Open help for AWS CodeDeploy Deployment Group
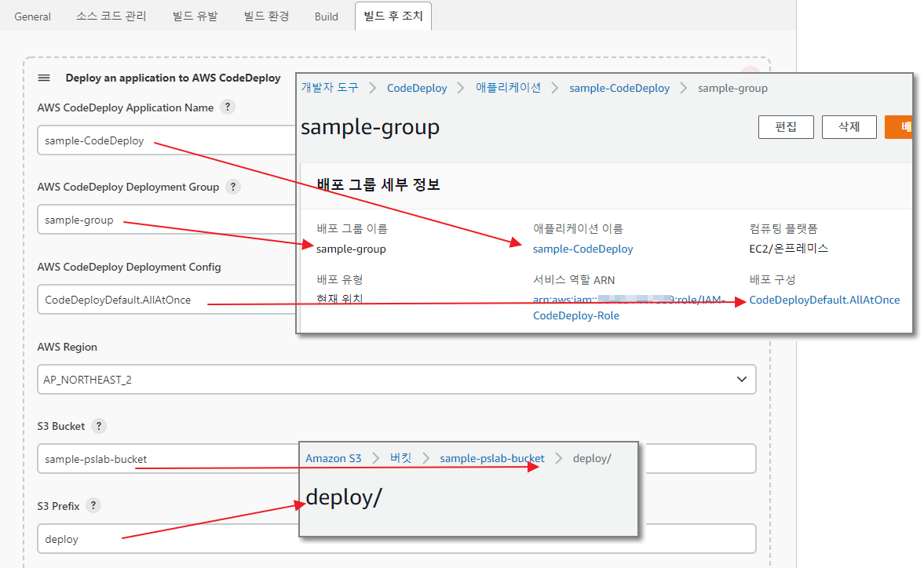 coord(233,187)
